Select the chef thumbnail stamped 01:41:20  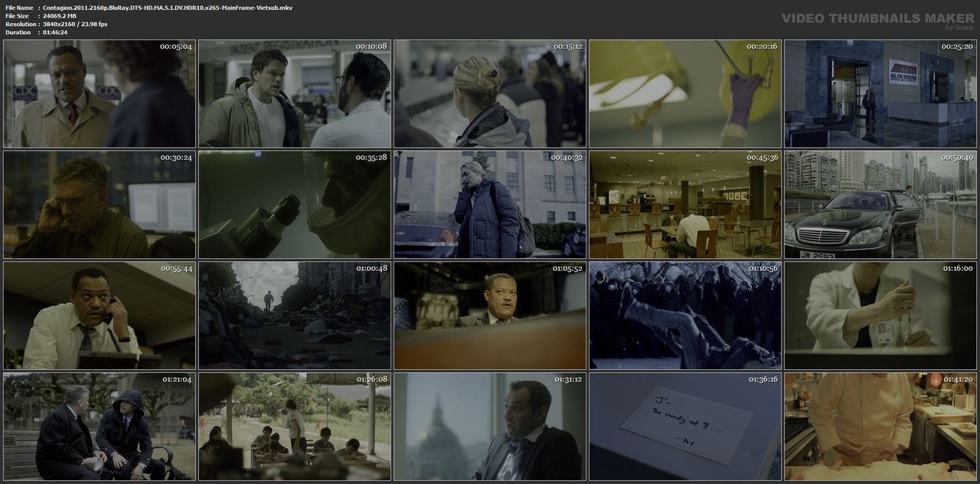tap(880, 427)
